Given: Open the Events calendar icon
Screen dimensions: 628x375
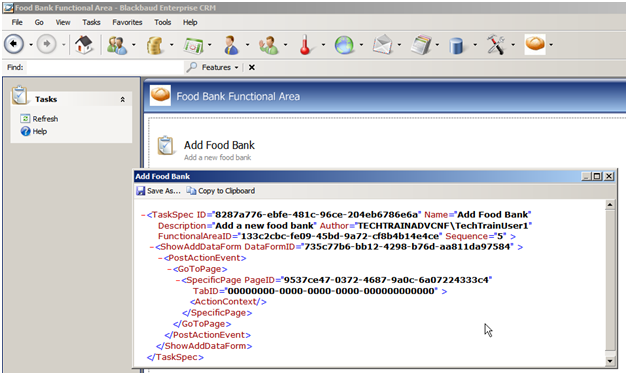Looking at the screenshot, I should coord(193,45).
